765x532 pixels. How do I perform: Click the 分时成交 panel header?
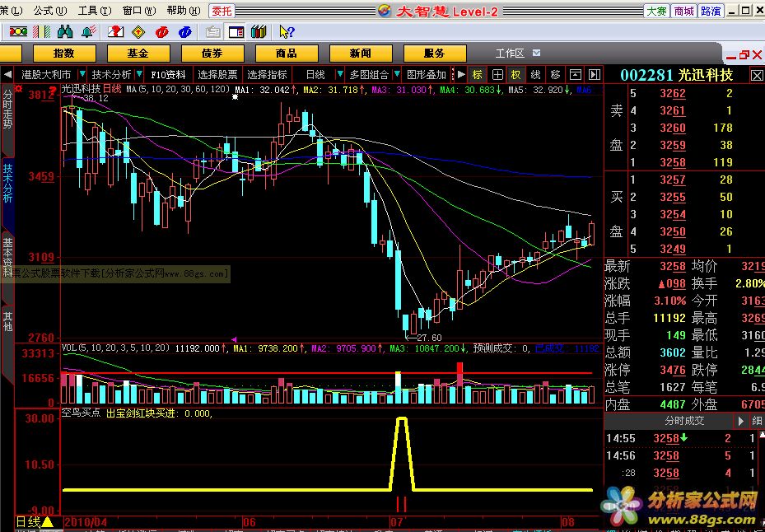coord(685,421)
